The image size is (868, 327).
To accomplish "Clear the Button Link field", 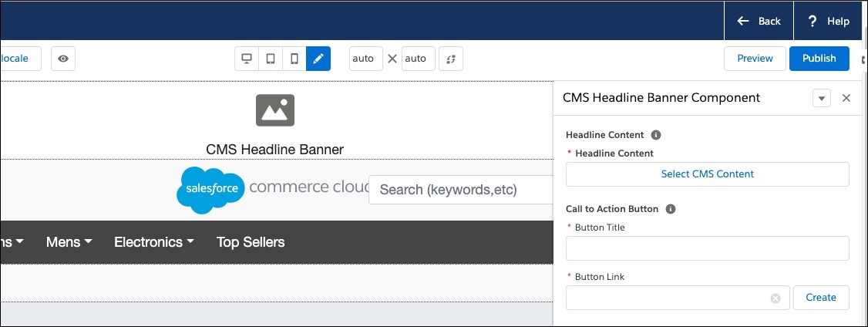I will coord(775,298).
